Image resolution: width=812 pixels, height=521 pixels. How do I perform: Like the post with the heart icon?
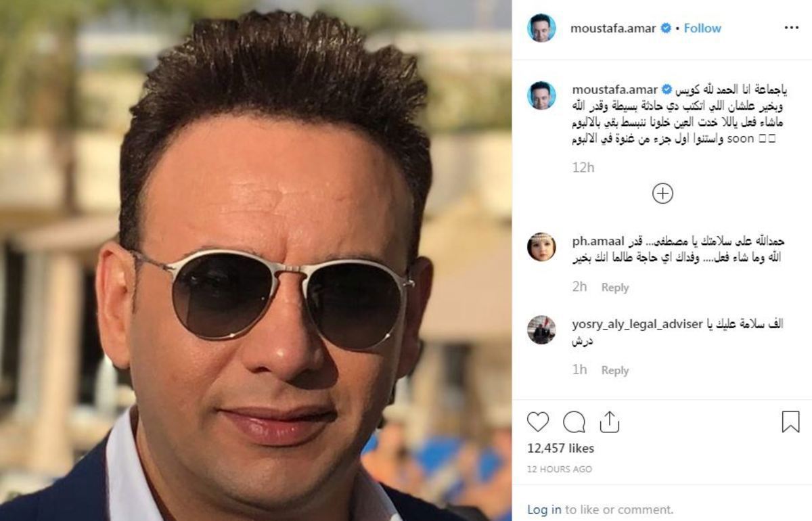pos(538,422)
